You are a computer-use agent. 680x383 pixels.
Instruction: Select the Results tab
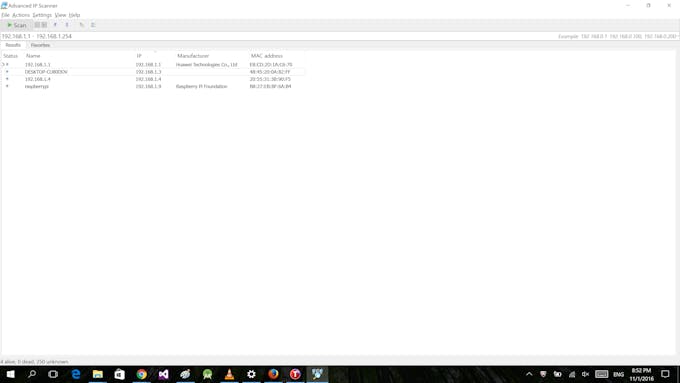point(13,45)
